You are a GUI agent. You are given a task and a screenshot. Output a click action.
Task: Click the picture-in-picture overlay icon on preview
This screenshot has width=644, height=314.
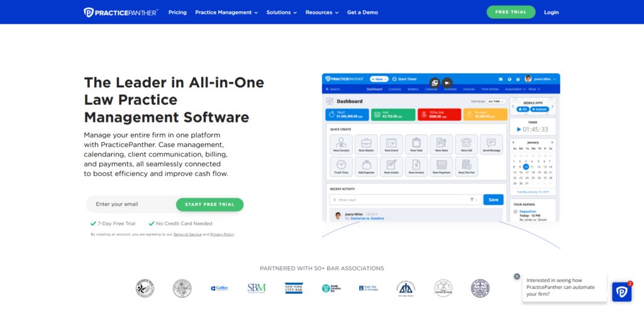[x=435, y=83]
